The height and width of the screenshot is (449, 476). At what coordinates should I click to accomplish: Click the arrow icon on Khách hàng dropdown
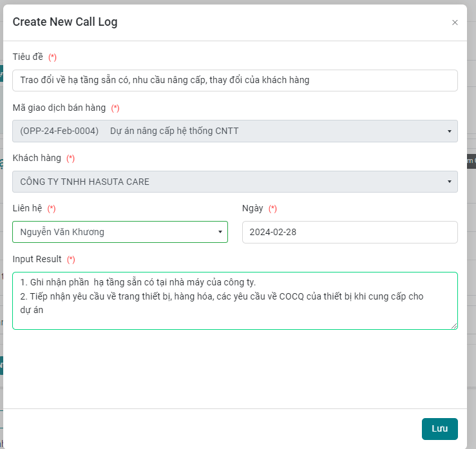(449, 182)
